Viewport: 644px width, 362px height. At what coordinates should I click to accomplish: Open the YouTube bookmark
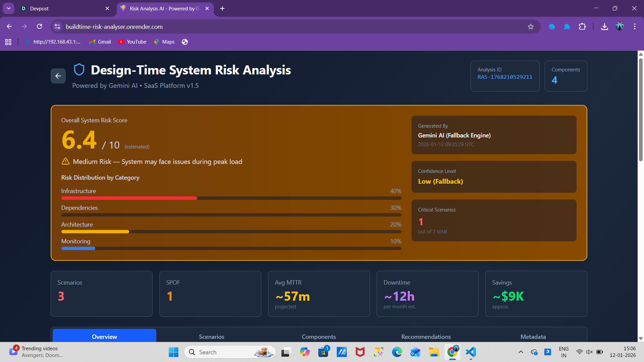click(132, 42)
